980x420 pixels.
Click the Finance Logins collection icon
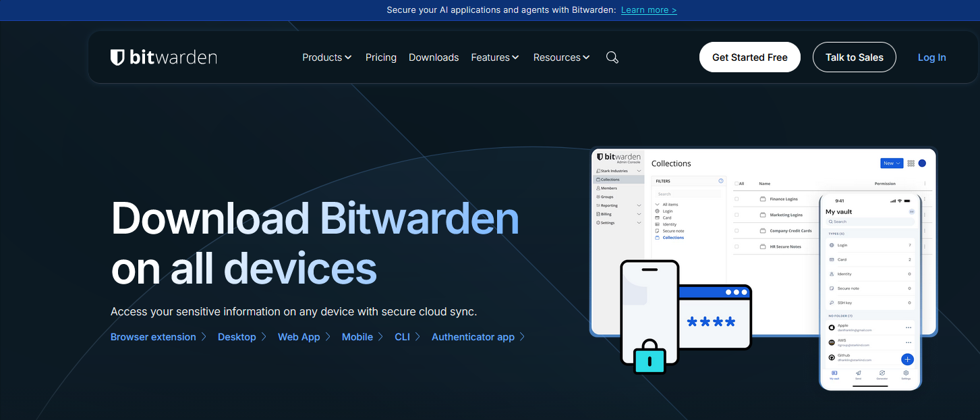pos(763,199)
